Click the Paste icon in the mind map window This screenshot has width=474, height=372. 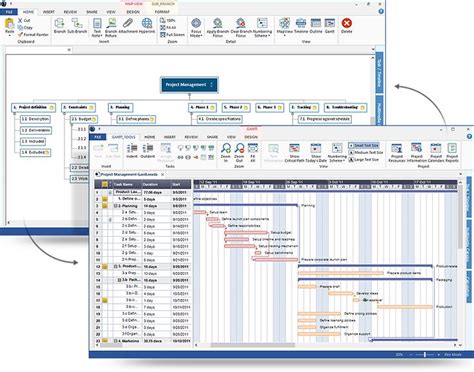click(x=10, y=26)
